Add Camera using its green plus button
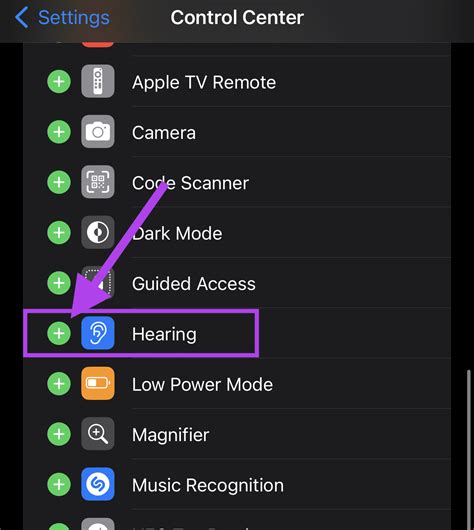Image resolution: width=474 pixels, height=530 pixels. tap(59, 132)
